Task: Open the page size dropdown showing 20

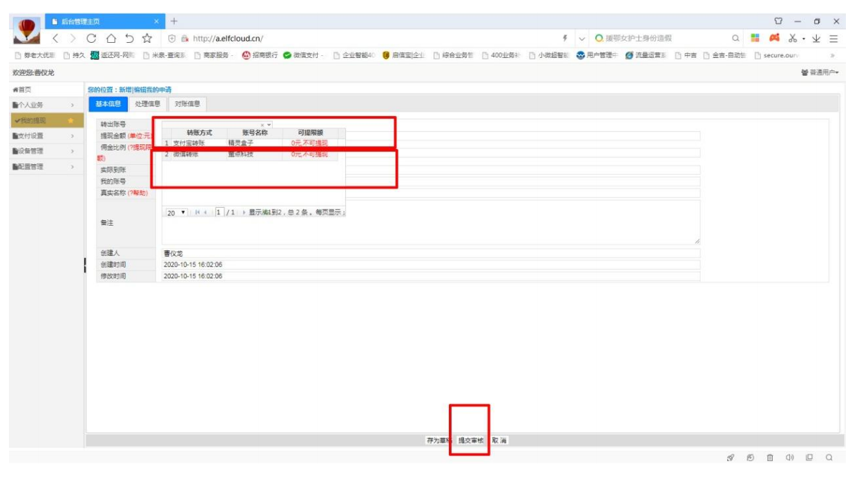Action: click(x=176, y=213)
